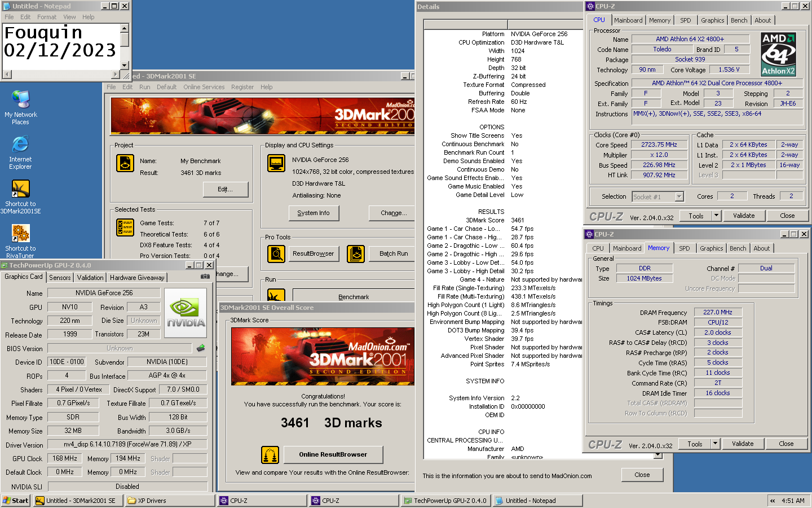
Task: Click Benchmark button in Run section
Action: [x=354, y=296]
